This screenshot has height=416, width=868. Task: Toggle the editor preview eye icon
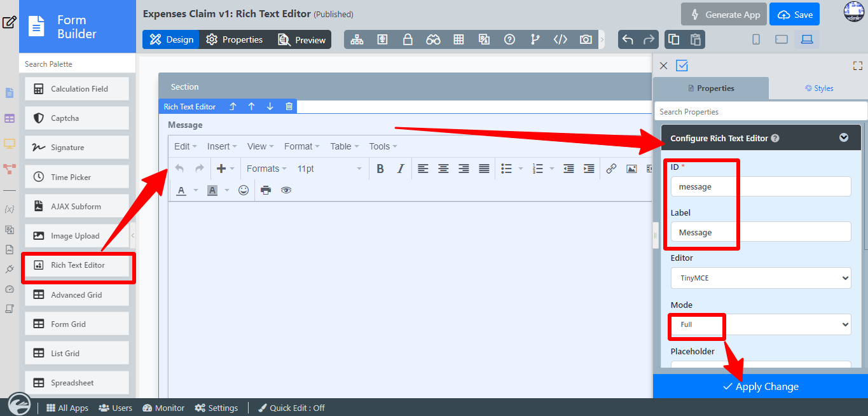[x=286, y=190]
